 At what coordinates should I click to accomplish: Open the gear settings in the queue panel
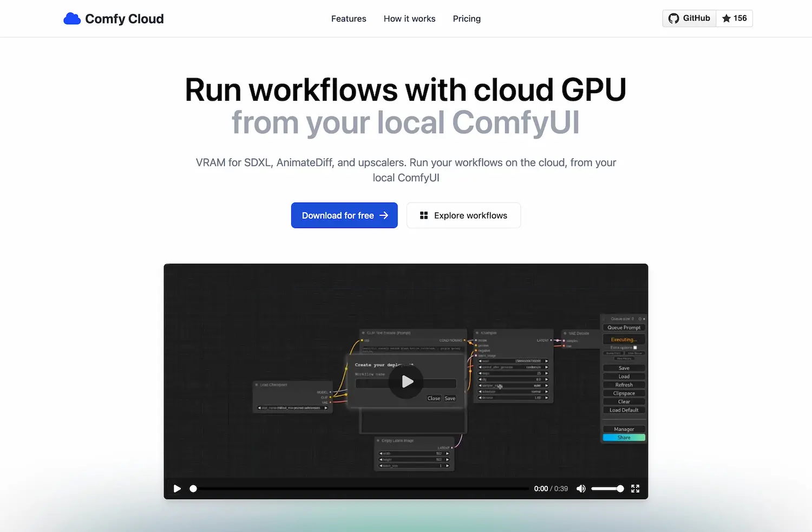pos(640,319)
